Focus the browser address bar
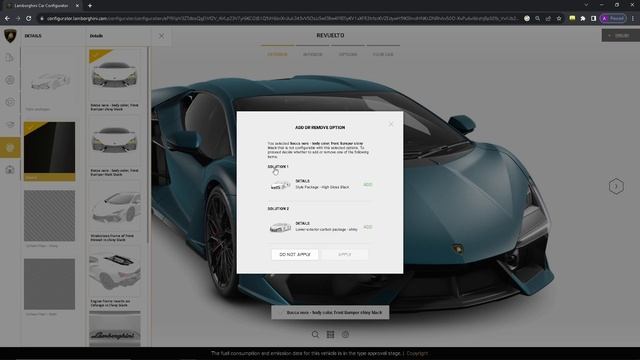 [x=282, y=18]
